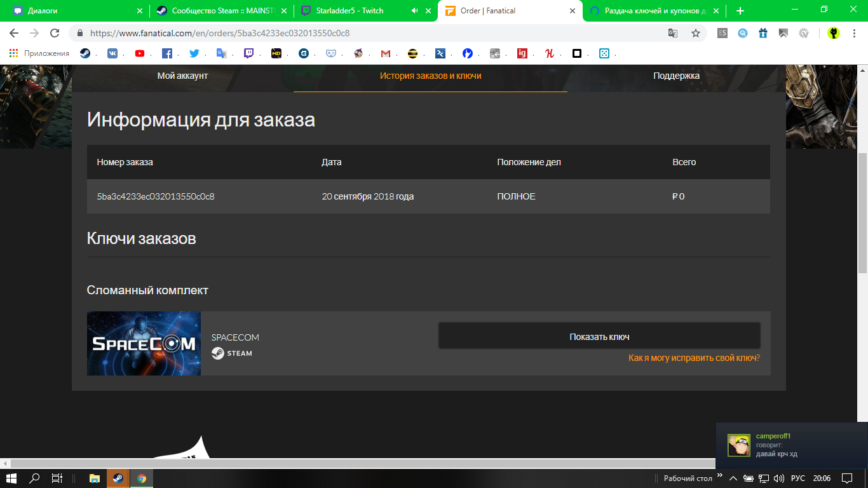Open the Twitch bookmark icon

coord(249,53)
